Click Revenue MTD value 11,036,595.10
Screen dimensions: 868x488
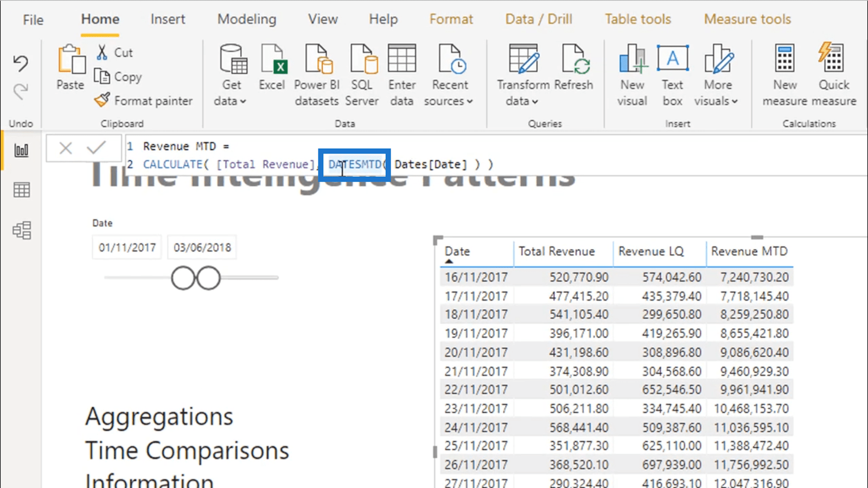tap(751, 428)
